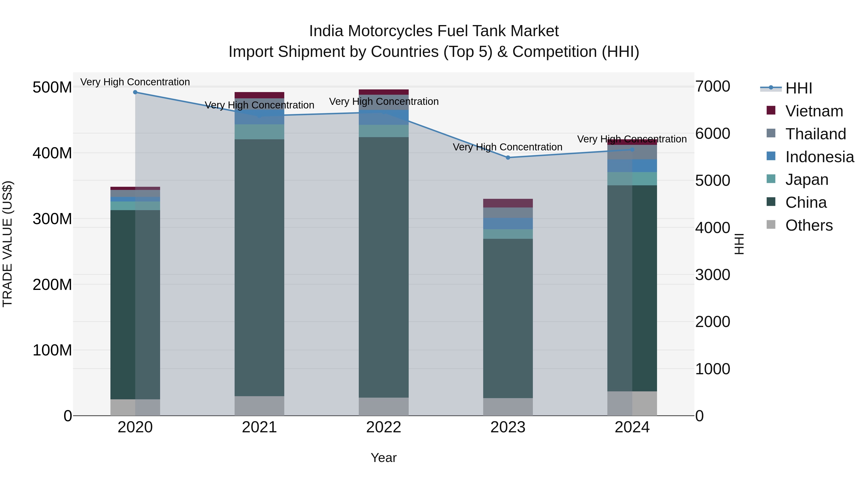Click the Thailand slate legend swatch

(771, 133)
